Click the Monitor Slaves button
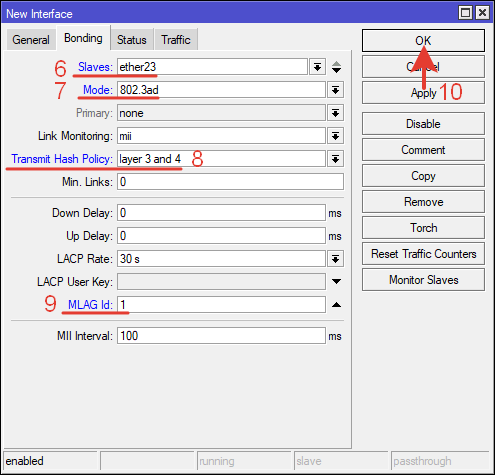This screenshot has width=495, height=475. (x=423, y=280)
